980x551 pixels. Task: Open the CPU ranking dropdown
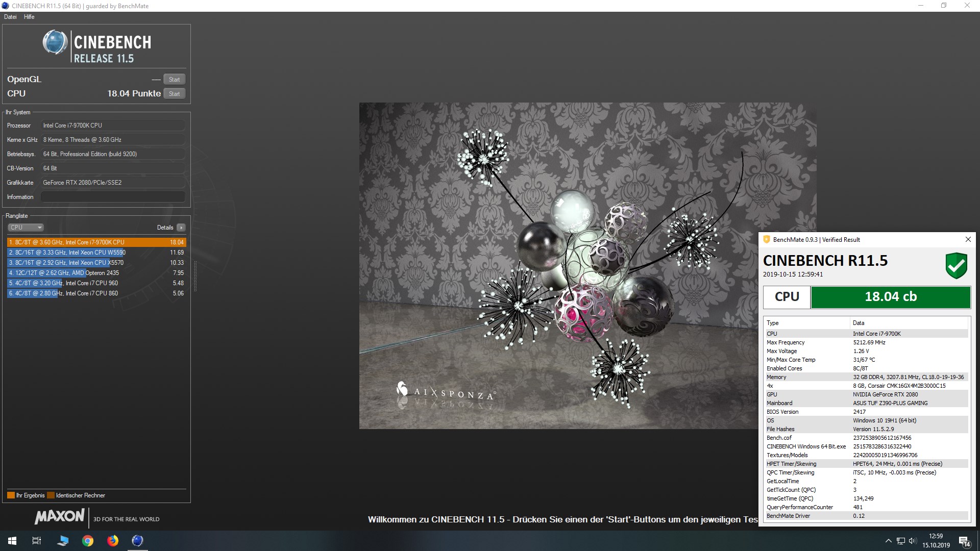[x=26, y=228]
